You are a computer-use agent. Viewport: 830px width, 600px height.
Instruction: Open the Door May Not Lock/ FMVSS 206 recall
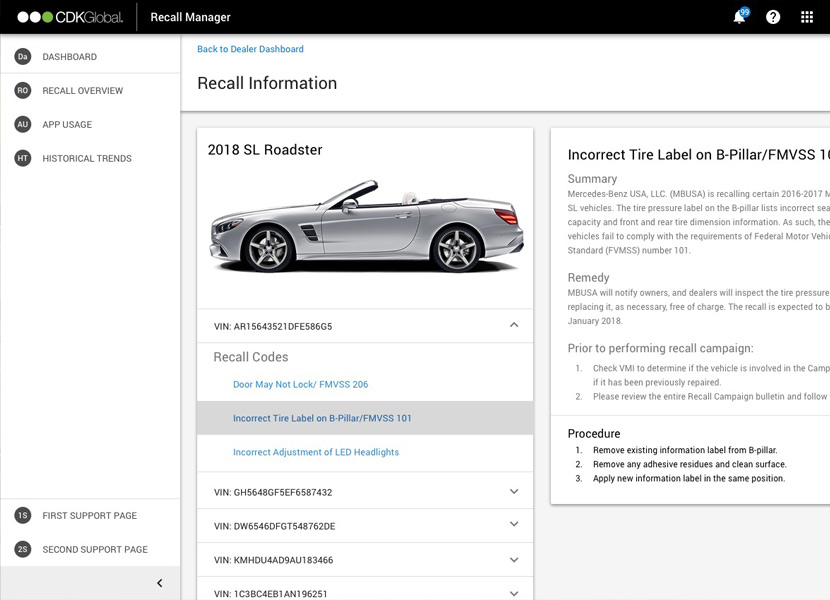pos(301,384)
